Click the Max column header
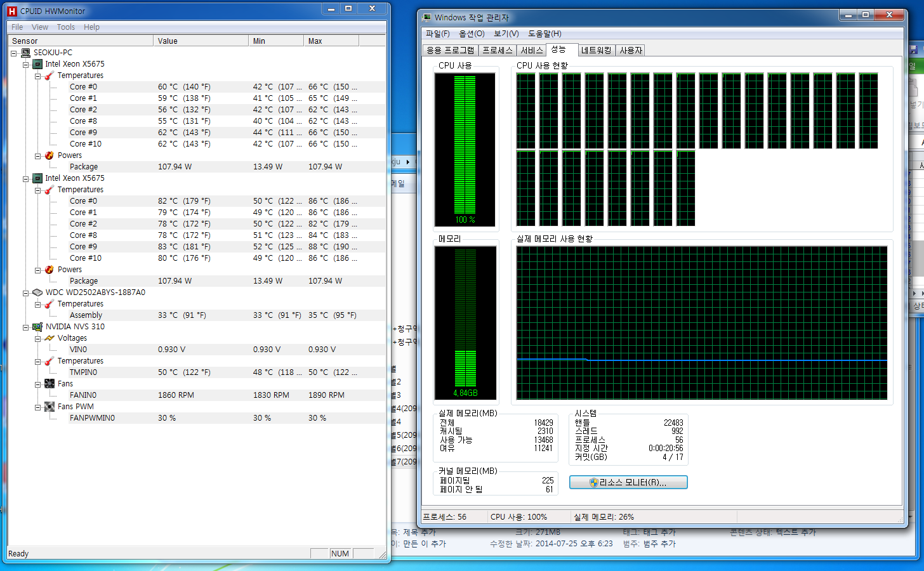 tap(332, 41)
